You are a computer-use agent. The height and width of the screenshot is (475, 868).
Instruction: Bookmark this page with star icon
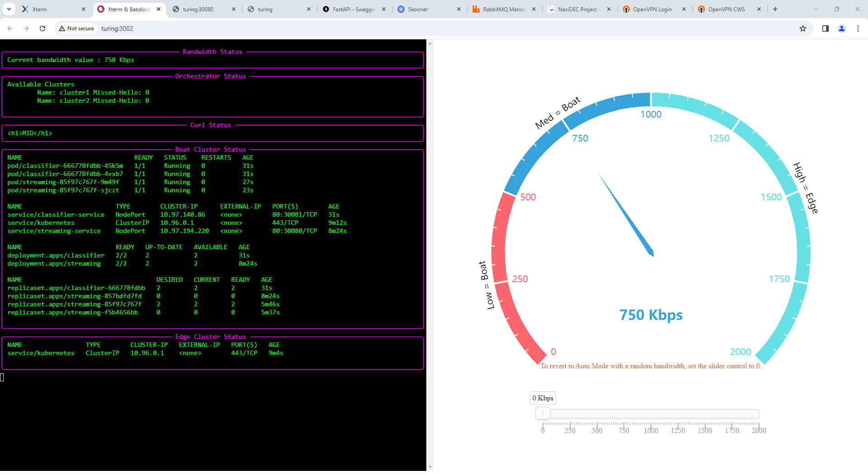[x=803, y=28]
